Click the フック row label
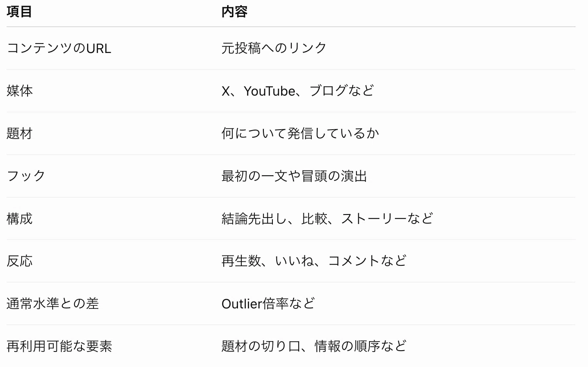588x367 pixels. 26,176
